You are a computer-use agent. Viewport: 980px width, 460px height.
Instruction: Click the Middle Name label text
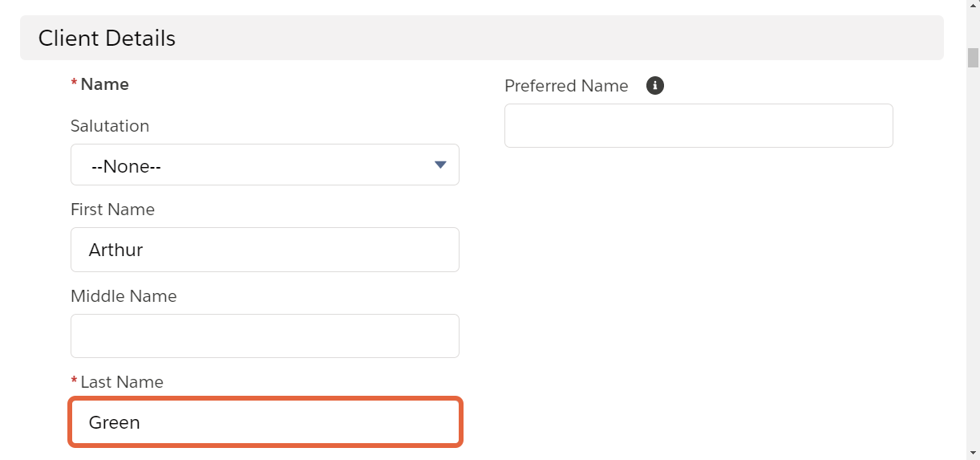click(x=124, y=296)
